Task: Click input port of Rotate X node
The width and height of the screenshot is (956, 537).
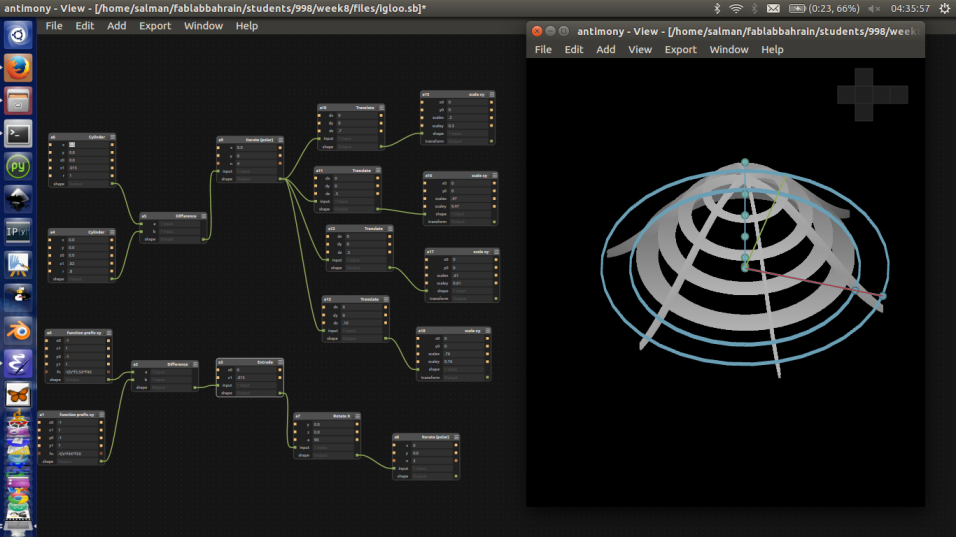Action: pos(295,447)
